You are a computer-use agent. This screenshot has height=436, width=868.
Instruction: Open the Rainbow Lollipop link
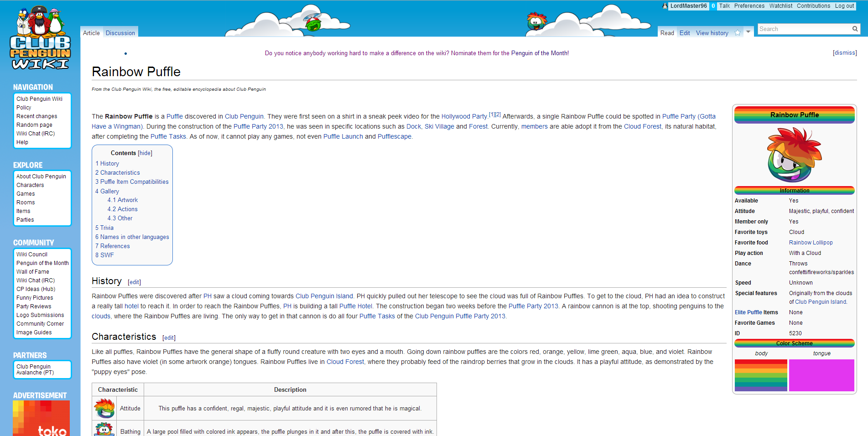[811, 243]
